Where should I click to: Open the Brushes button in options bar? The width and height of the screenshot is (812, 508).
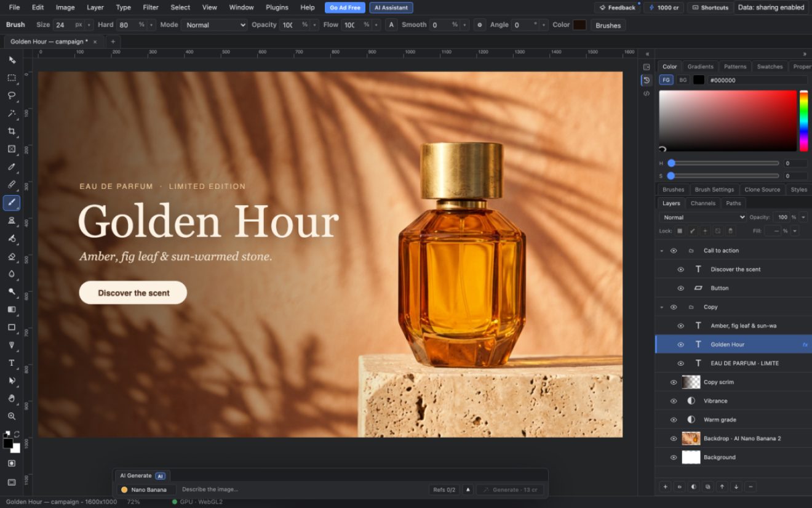608,25
